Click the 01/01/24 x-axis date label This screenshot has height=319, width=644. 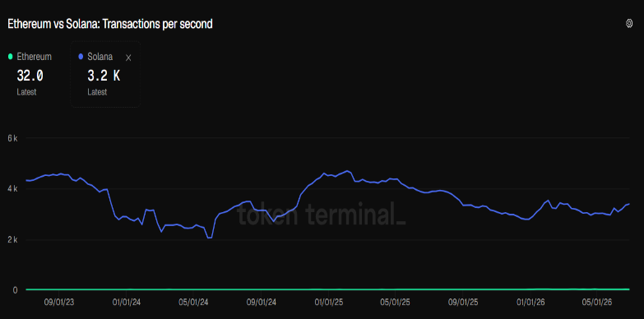pos(127,303)
